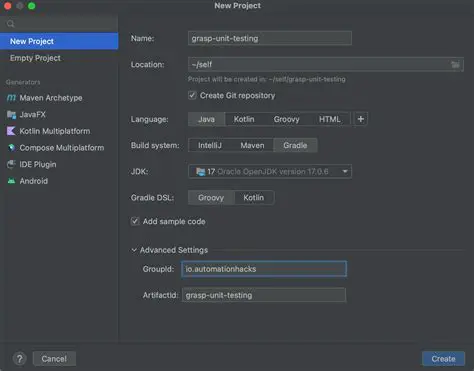This screenshot has width=474, height=371.
Task: Collapse the Advanced Settings section
Action: point(134,250)
